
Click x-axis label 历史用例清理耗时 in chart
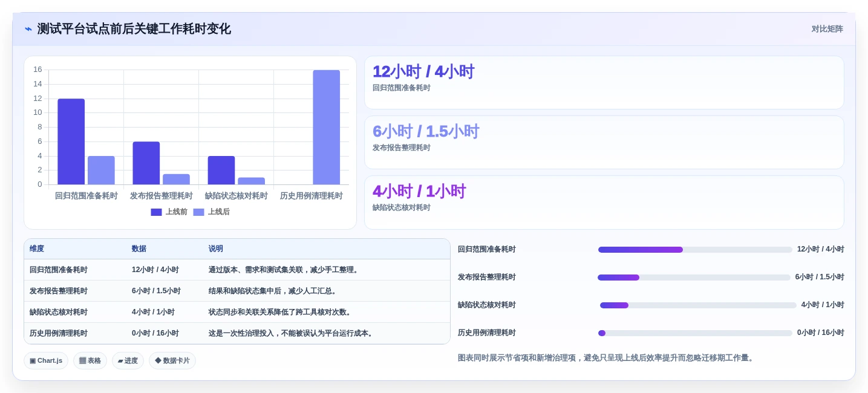pos(312,196)
